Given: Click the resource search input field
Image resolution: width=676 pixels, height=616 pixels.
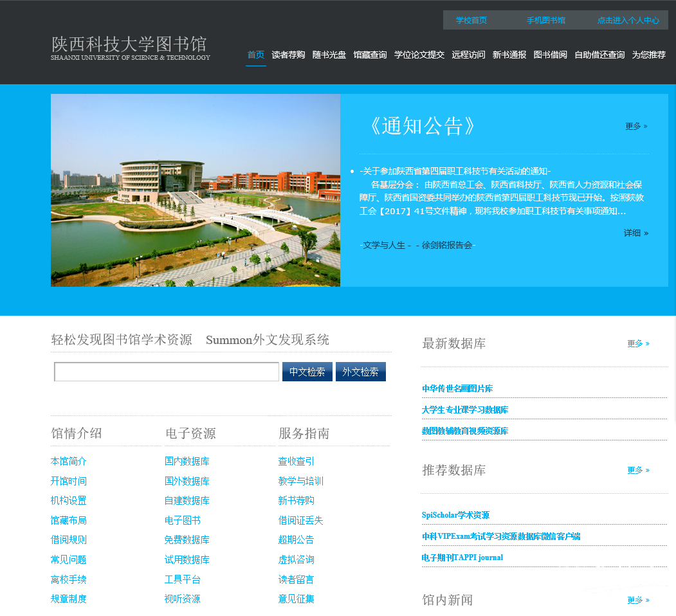Looking at the screenshot, I should pyautogui.click(x=167, y=372).
